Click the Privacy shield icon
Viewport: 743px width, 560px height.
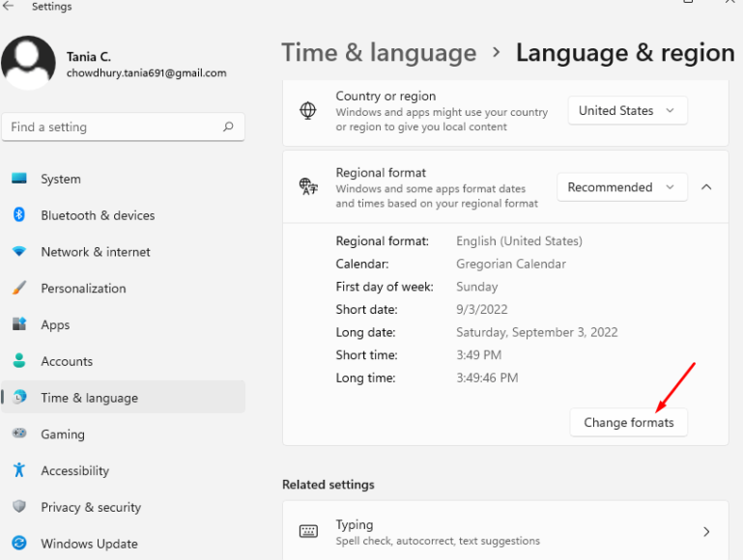coord(19,507)
